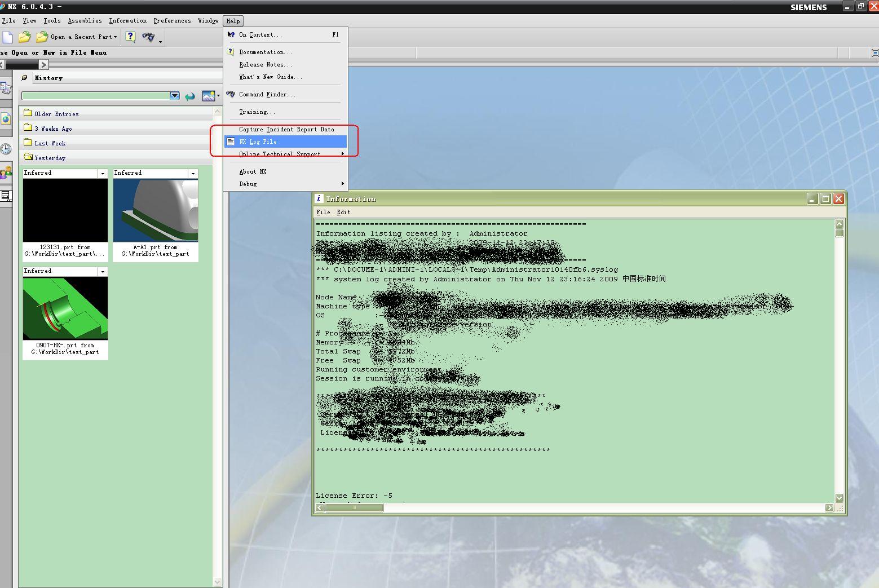
Task: Select the 123131.prt part thumbnail
Action: [65, 210]
